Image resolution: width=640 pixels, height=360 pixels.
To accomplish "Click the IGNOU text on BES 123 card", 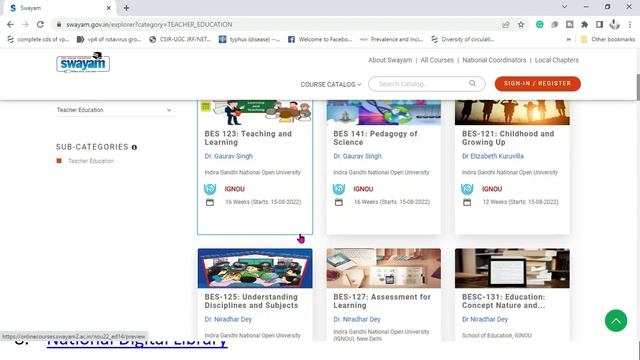I will [235, 189].
